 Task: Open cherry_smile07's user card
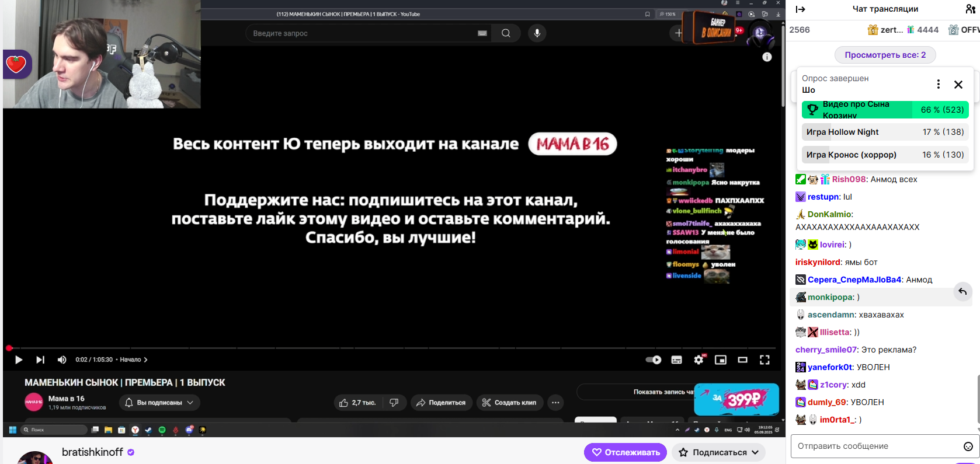coord(826,350)
